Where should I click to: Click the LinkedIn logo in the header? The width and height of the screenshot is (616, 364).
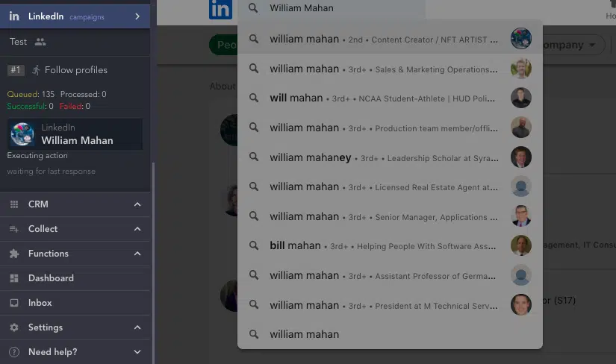point(220,10)
